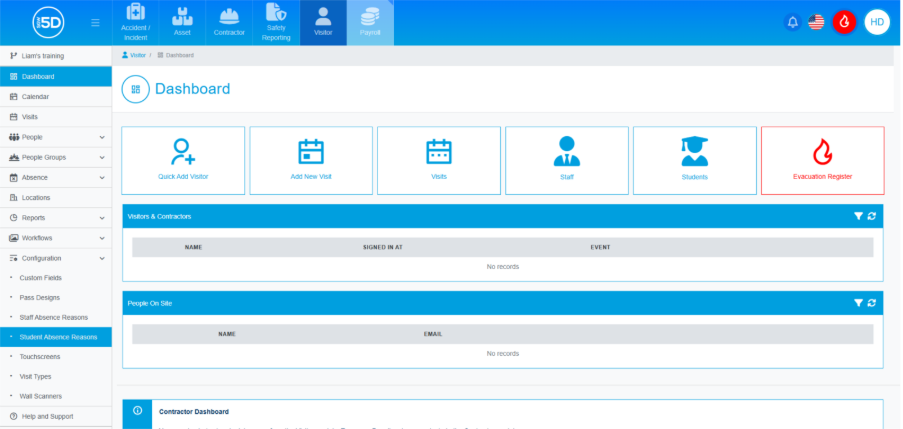The image size is (903, 429).
Task: Open the Evacuation Register tile
Action: pos(822,160)
